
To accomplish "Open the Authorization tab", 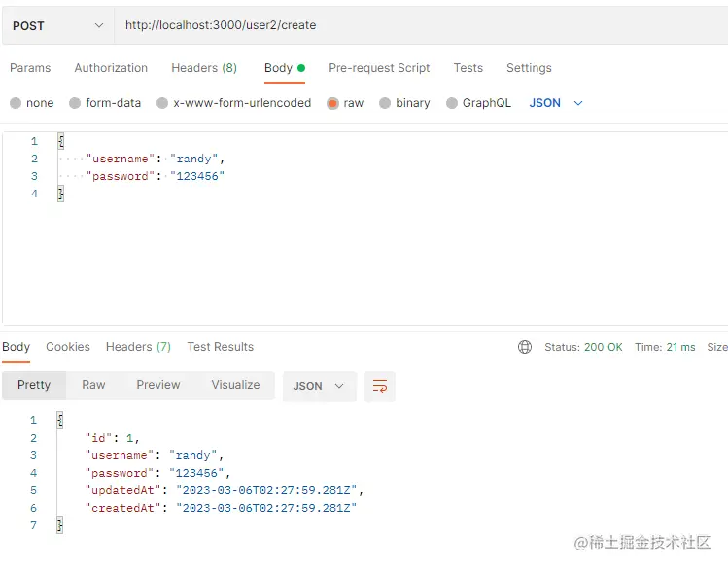I will (x=111, y=68).
